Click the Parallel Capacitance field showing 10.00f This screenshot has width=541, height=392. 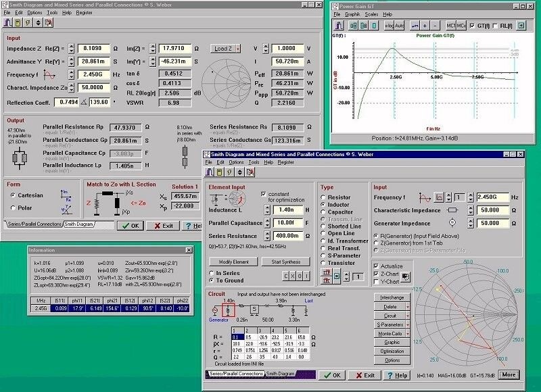click(x=288, y=223)
